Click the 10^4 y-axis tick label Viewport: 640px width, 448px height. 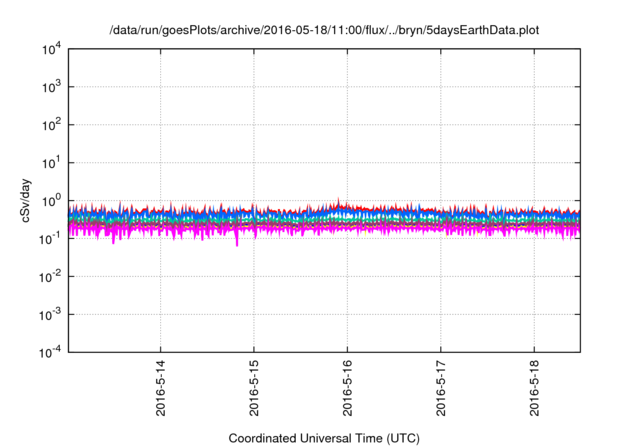tap(52, 50)
